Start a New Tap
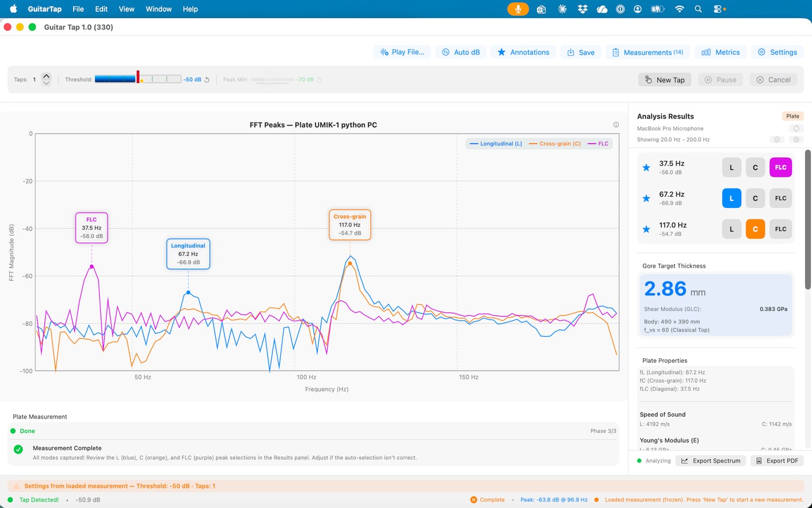812x508 pixels. 665,80
